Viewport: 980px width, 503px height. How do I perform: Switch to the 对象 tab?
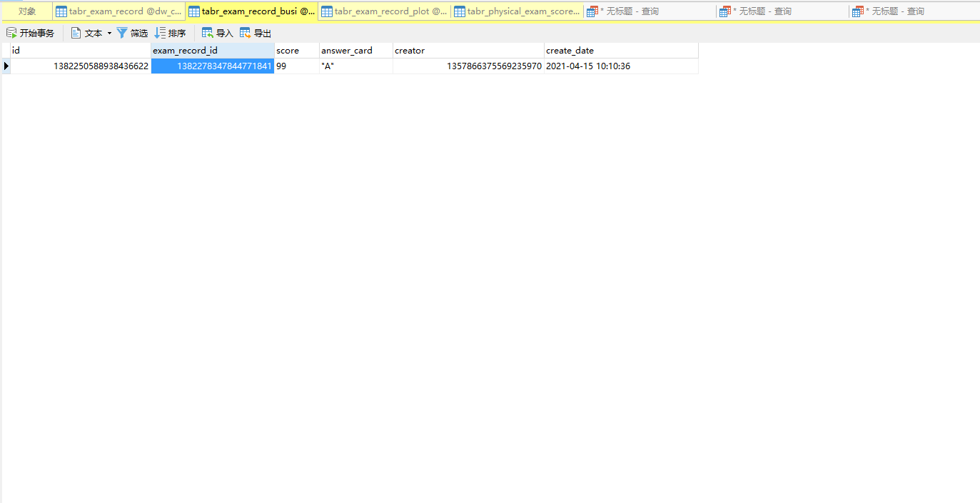coord(27,11)
